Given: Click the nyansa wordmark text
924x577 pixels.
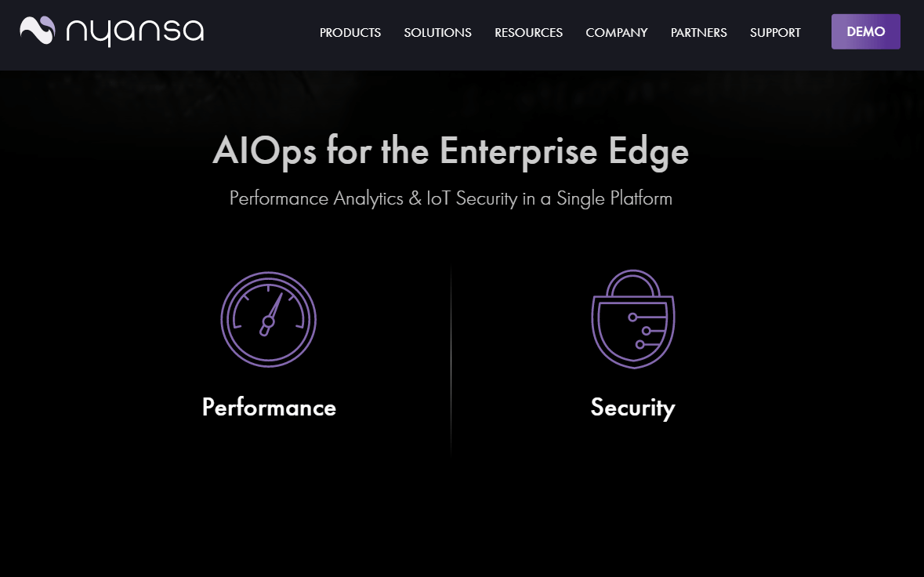Looking at the screenshot, I should tap(135, 32).
